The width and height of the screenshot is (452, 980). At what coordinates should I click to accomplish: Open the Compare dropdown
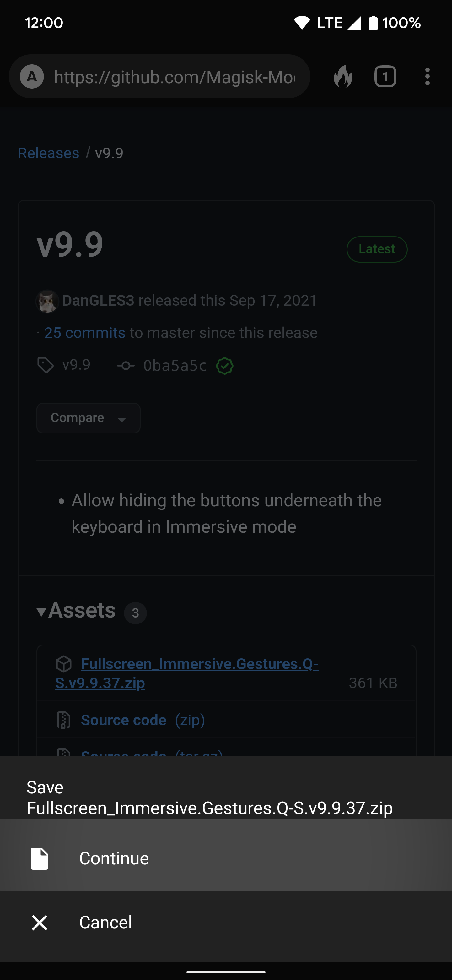(x=88, y=418)
